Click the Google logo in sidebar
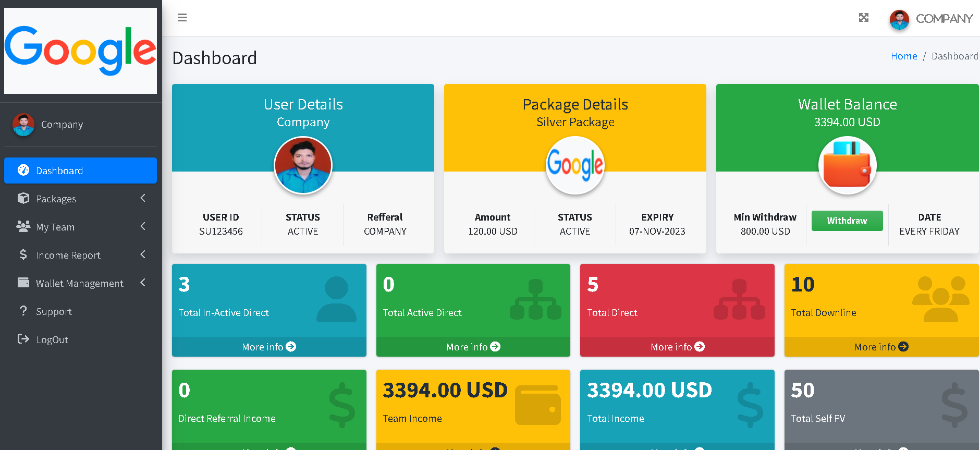This screenshot has width=980, height=450. [x=81, y=51]
